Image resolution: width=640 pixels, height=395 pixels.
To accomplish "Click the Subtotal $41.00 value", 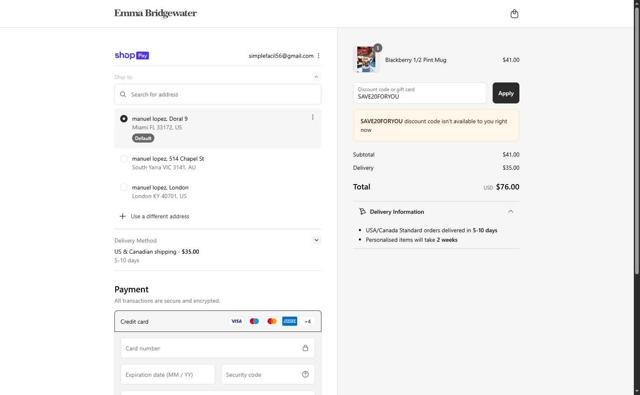I will pyautogui.click(x=511, y=155).
